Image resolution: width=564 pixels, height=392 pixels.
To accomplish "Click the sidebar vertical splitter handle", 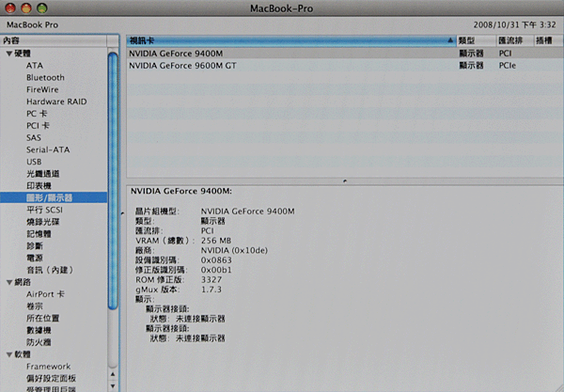I will [x=122, y=213].
